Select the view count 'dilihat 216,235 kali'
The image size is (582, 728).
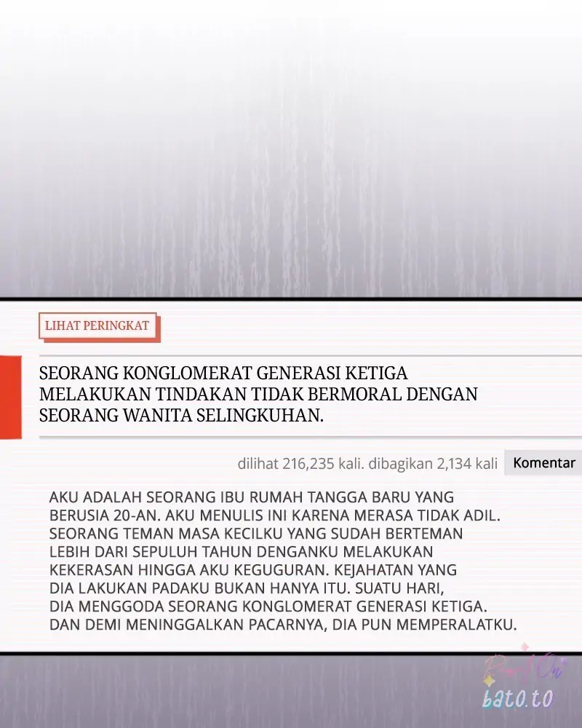[300, 463]
